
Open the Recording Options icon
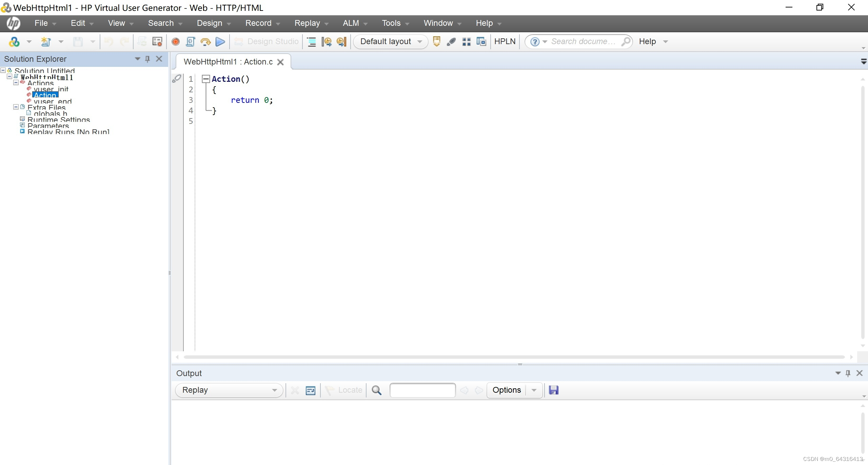(x=157, y=41)
